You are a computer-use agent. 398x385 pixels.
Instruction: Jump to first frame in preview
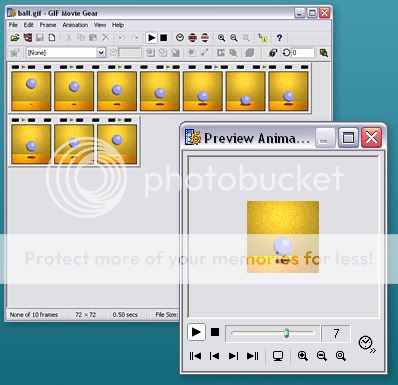click(x=195, y=356)
